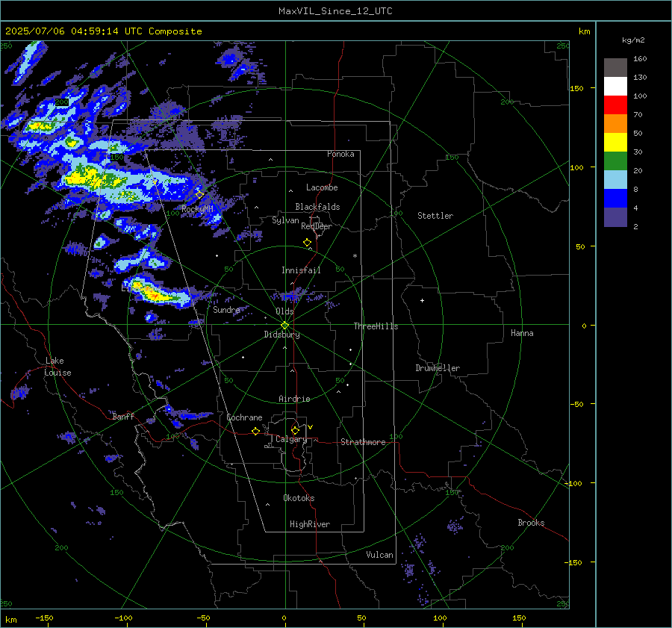This screenshot has width=672, height=628.
Task: Click the Lake Louise label
Action: click(57, 367)
